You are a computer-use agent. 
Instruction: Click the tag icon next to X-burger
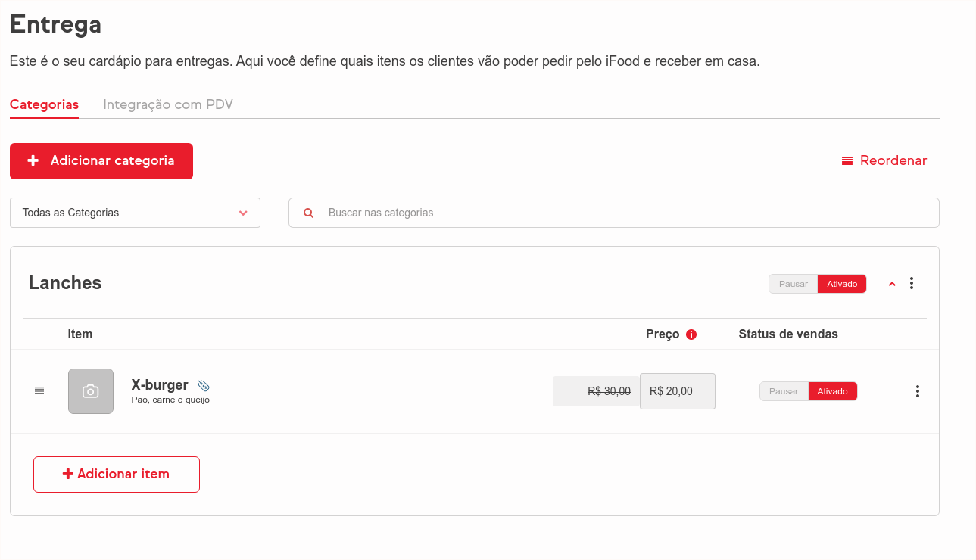pos(203,385)
